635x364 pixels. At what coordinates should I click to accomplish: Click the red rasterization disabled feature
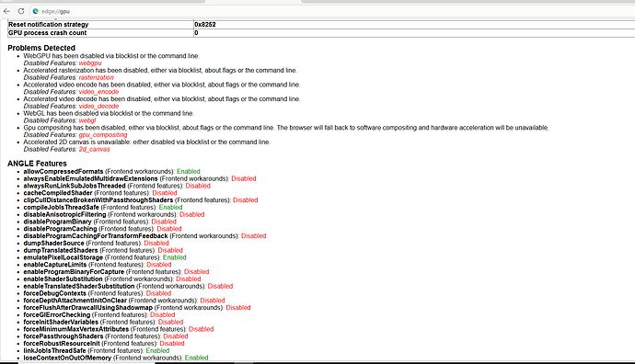click(97, 77)
